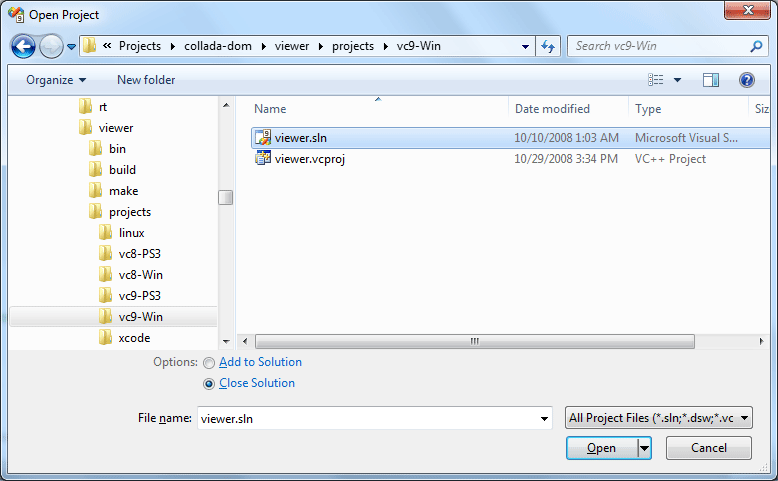Open the address bar history dropdown

pos(525,47)
